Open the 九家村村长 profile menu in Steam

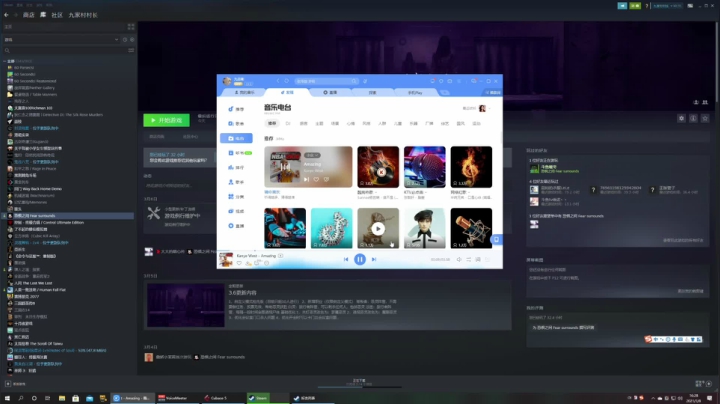point(83,15)
